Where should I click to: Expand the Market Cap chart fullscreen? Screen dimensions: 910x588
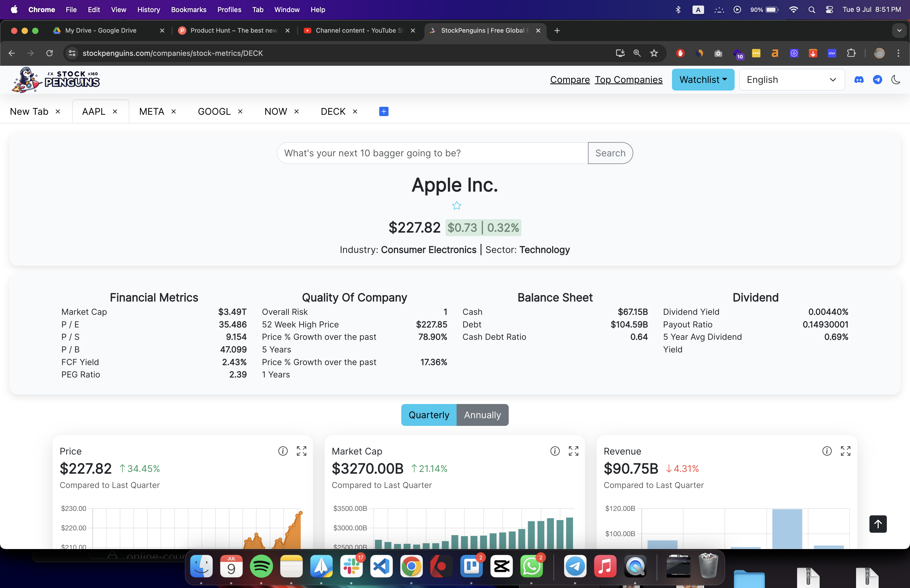coord(573,451)
